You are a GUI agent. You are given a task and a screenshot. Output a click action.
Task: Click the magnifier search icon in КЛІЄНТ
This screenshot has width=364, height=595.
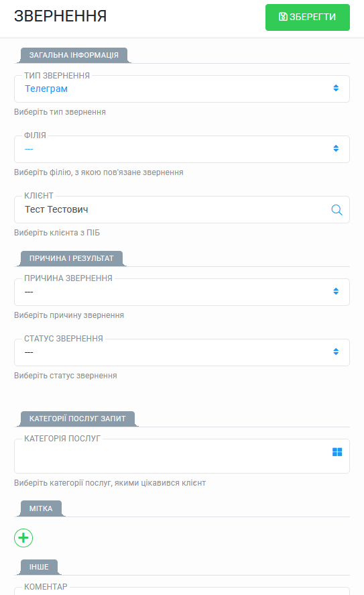337,210
